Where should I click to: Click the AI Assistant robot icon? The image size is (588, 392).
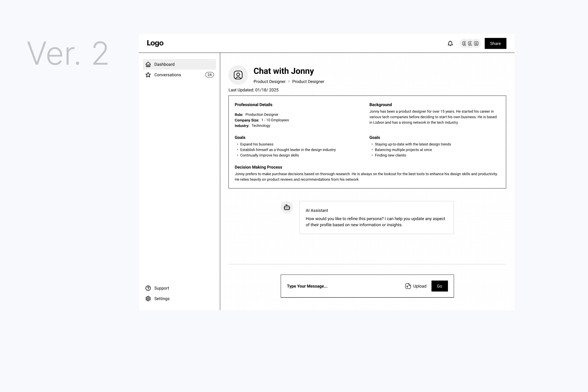click(287, 207)
